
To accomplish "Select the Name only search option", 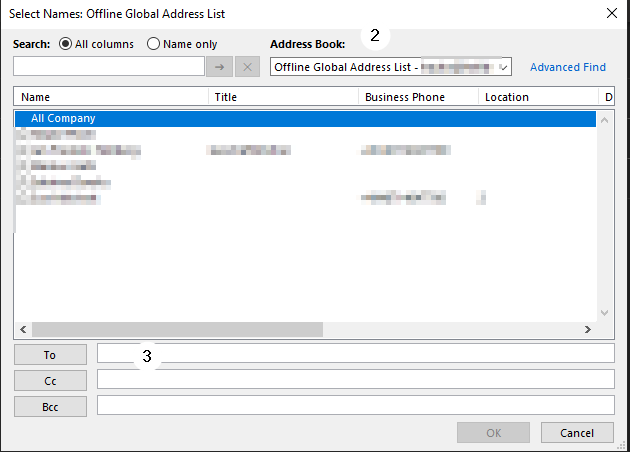I will tap(153, 44).
